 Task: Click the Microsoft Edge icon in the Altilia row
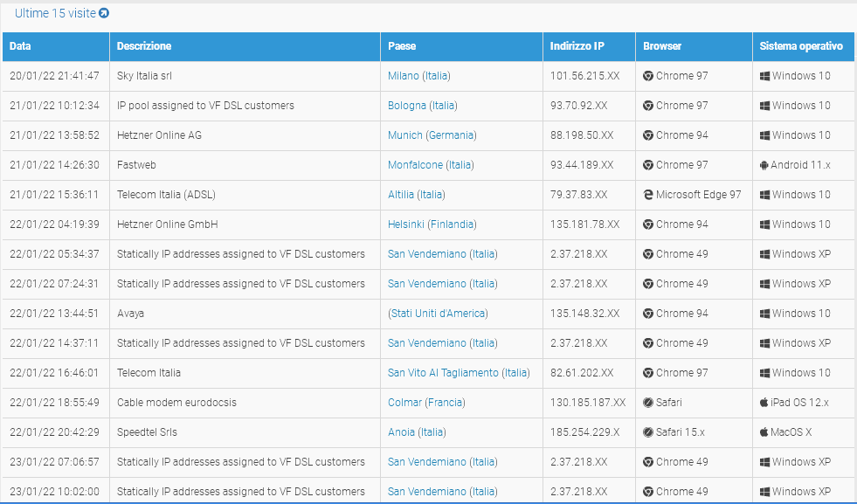[x=648, y=195]
